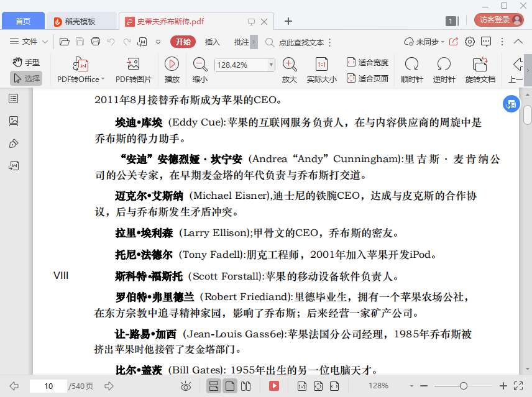Click the zoom slider handle
This screenshot has height=397, width=532.
coord(464,386)
